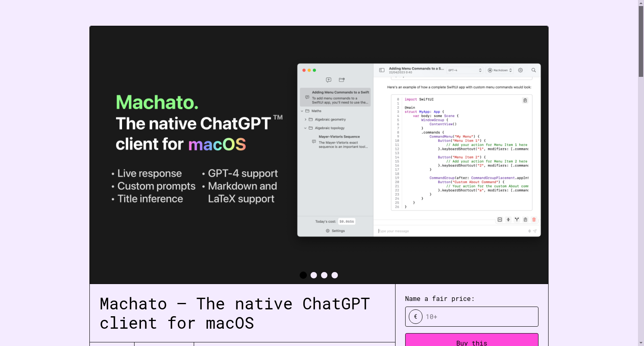Image resolution: width=644 pixels, height=346 pixels.
Task: Click the 'Name a fair price' amount field
Action: point(472,317)
